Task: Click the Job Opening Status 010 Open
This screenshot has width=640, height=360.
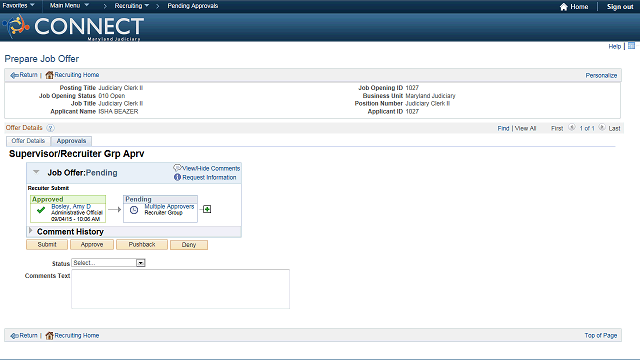Action: click(x=111, y=96)
